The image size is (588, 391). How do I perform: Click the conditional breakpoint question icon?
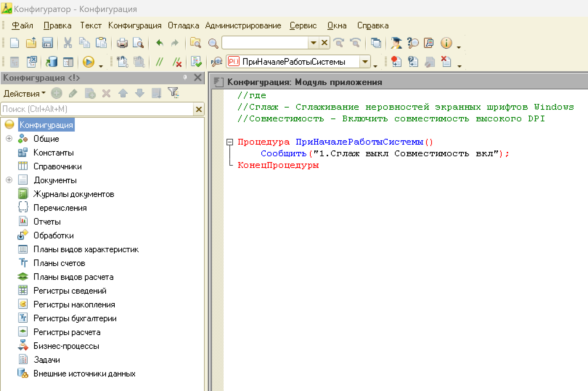[413, 62]
